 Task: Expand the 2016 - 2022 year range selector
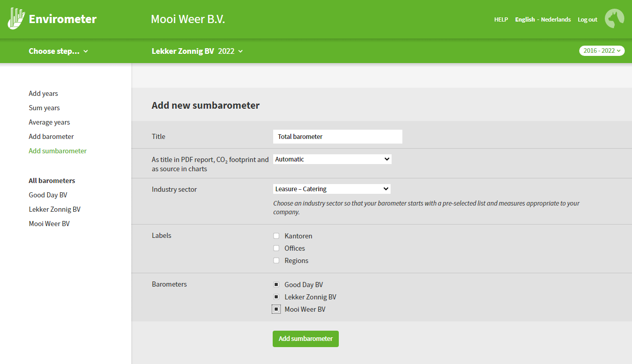tap(602, 51)
